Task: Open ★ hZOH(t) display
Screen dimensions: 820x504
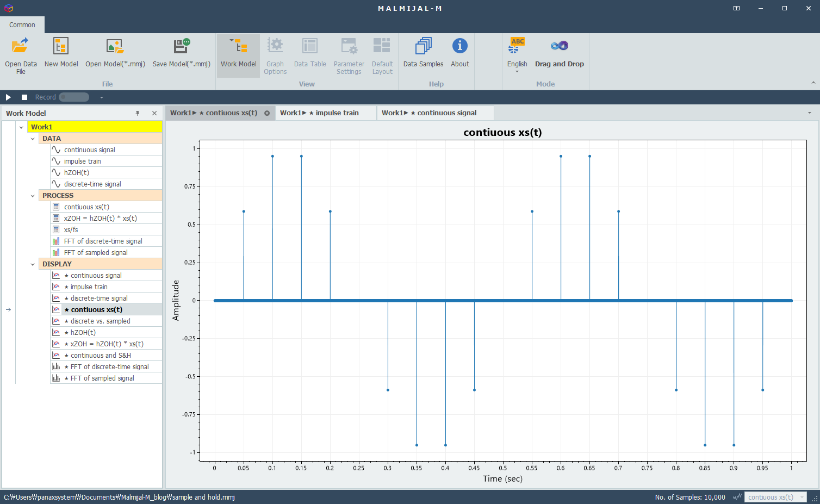Action: 106,332
